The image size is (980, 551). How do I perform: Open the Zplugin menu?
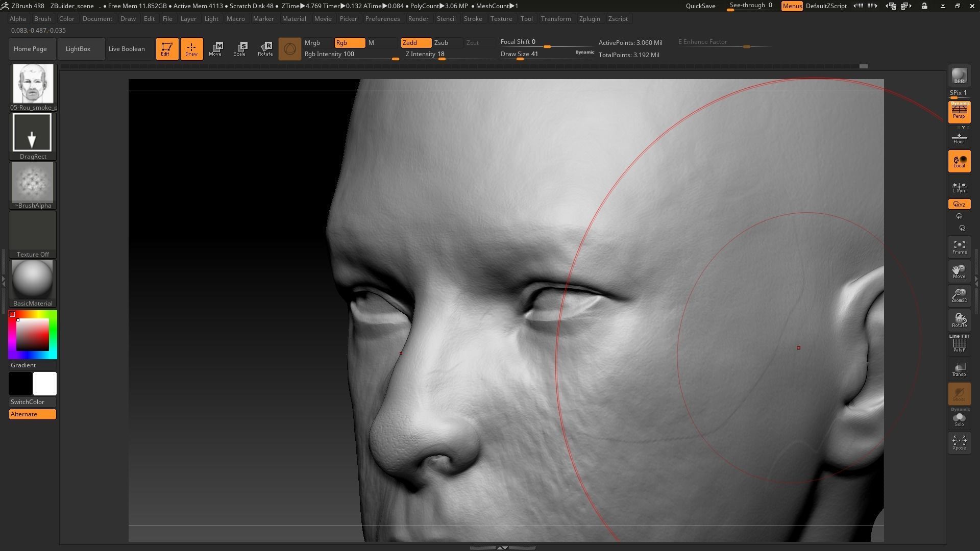click(x=589, y=19)
